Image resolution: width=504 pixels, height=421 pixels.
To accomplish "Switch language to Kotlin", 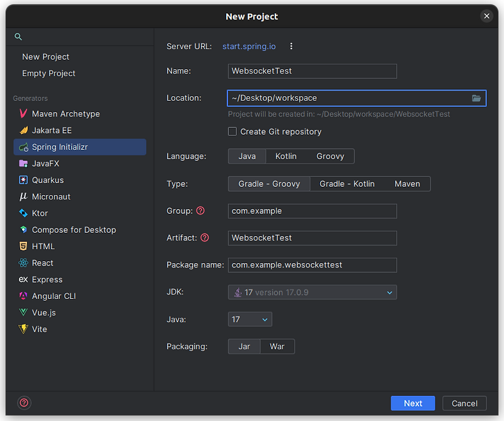I will (285, 156).
